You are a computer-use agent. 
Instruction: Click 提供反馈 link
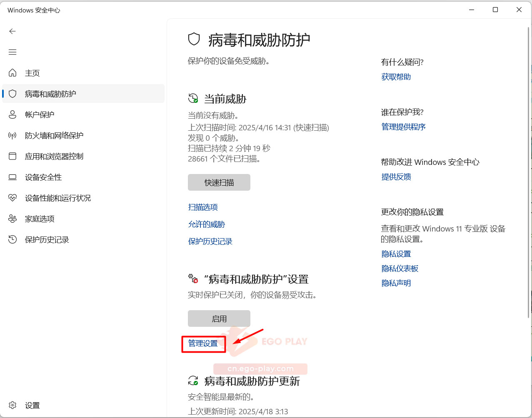[396, 177]
